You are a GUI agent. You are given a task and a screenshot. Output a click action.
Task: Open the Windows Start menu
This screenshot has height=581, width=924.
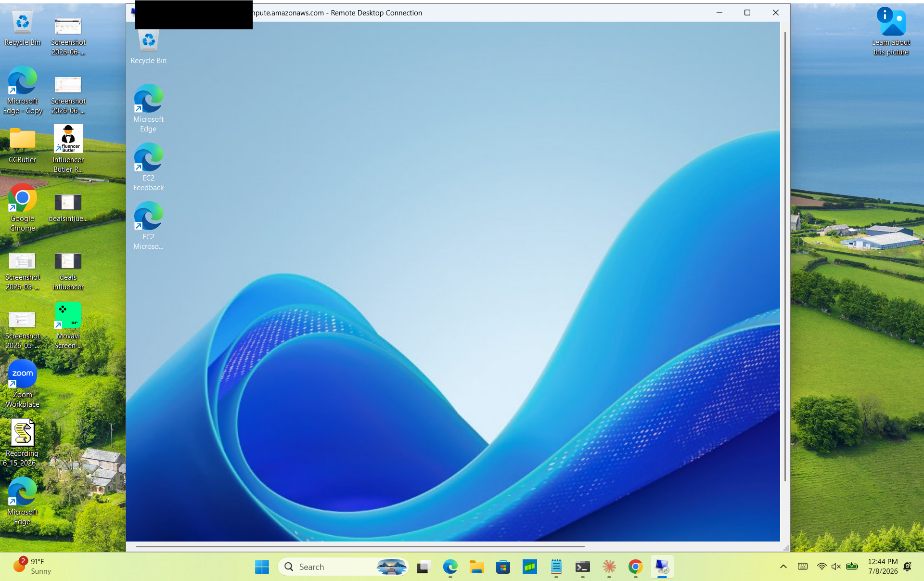262,567
